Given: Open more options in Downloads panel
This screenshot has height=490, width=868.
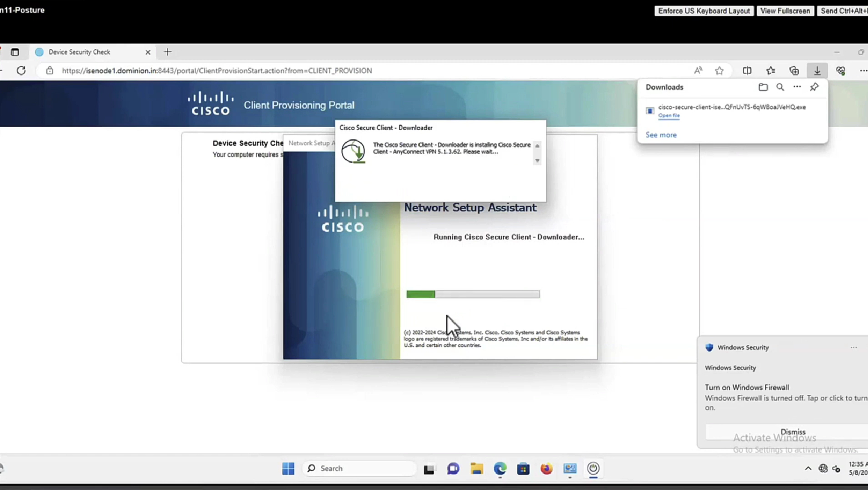Looking at the screenshot, I should tap(797, 87).
